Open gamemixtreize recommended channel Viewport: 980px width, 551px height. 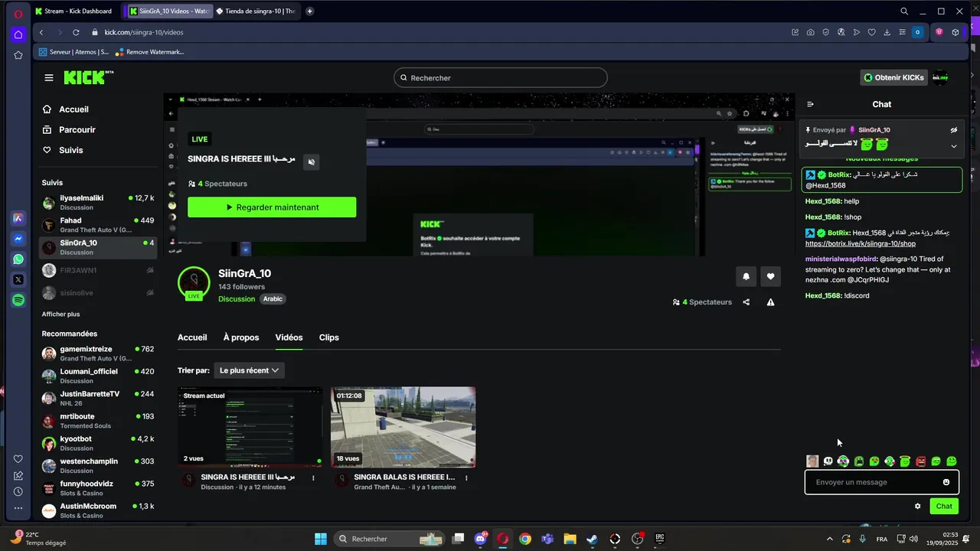click(98, 354)
